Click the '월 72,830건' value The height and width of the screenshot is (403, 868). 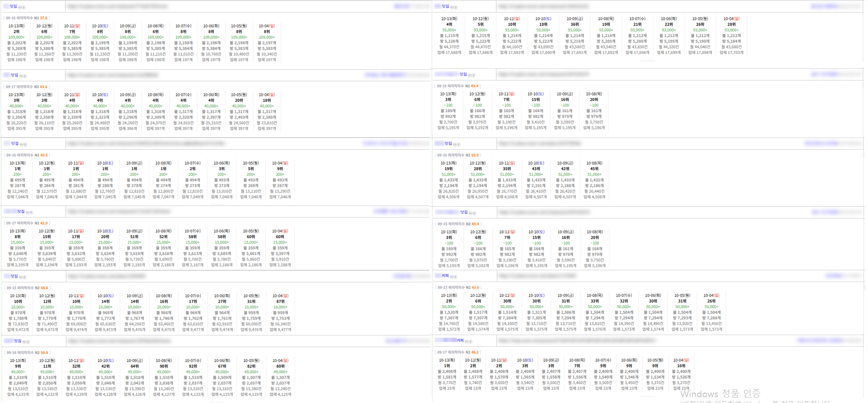tap(18, 324)
